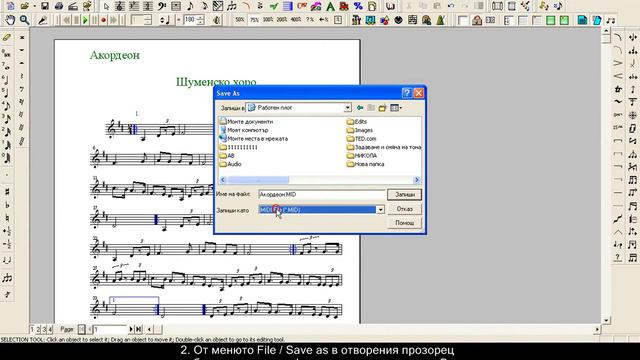Image resolution: width=640 pixels, height=360 pixels.
Task: Select the Speedy Entry note tool
Action: tap(204, 6)
